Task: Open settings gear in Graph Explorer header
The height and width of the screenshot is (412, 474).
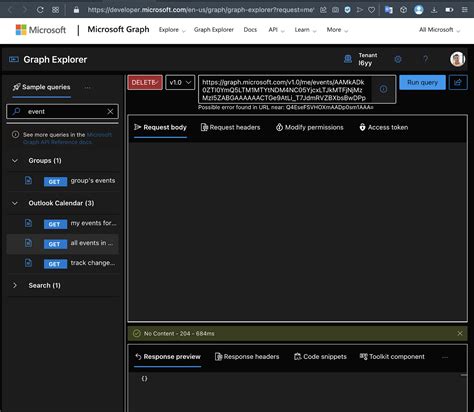Action: 398,60
